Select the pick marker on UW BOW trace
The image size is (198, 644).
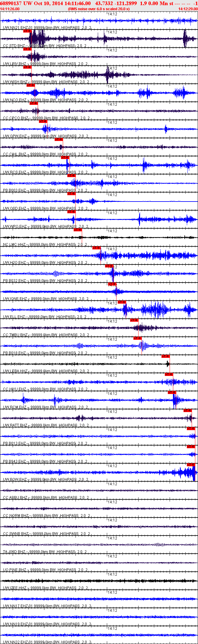coord(191,465)
